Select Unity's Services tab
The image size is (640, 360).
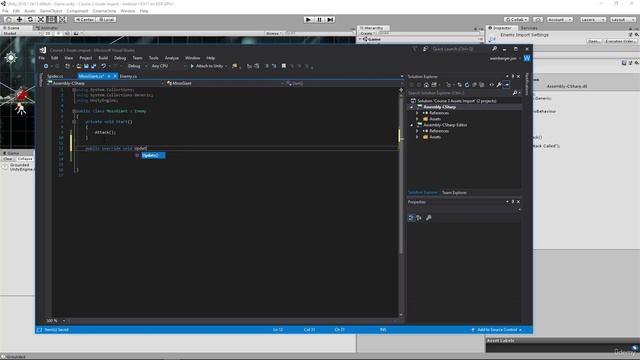[x=529, y=28]
